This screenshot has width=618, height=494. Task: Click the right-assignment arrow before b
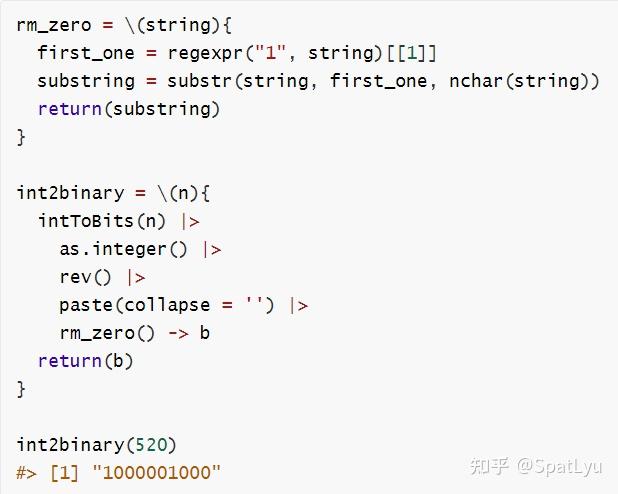point(177,333)
